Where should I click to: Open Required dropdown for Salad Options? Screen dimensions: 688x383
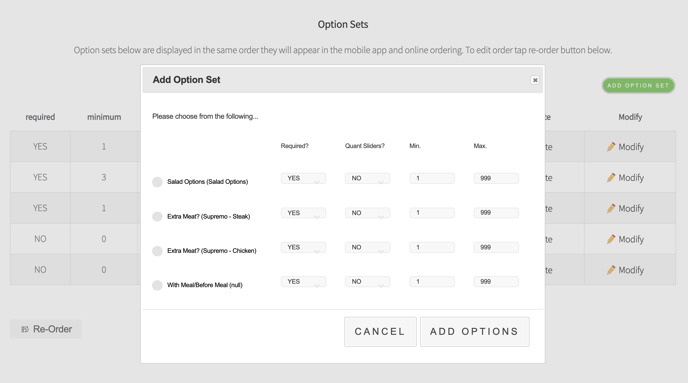tap(303, 178)
